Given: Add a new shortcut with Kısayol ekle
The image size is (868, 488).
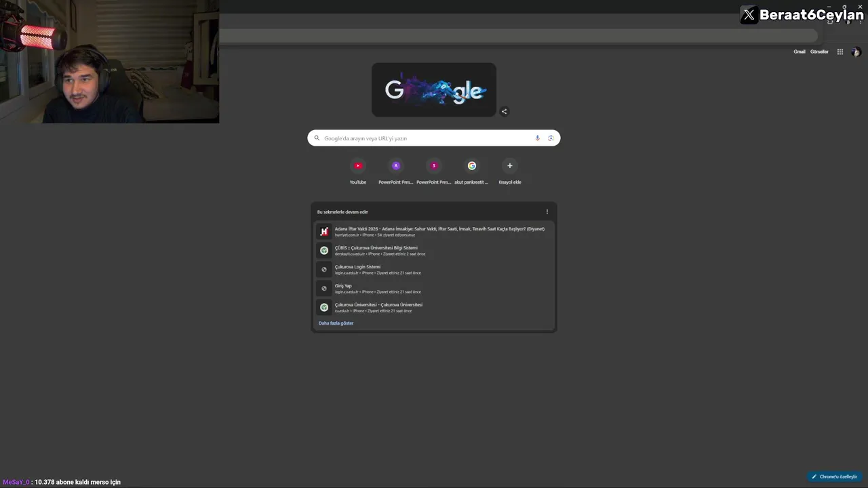Looking at the screenshot, I should pyautogui.click(x=510, y=172).
